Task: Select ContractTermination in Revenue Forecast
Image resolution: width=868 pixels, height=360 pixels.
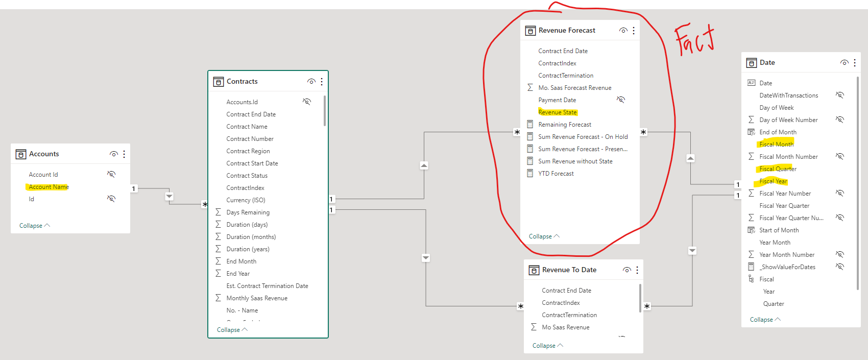Action: (566, 76)
